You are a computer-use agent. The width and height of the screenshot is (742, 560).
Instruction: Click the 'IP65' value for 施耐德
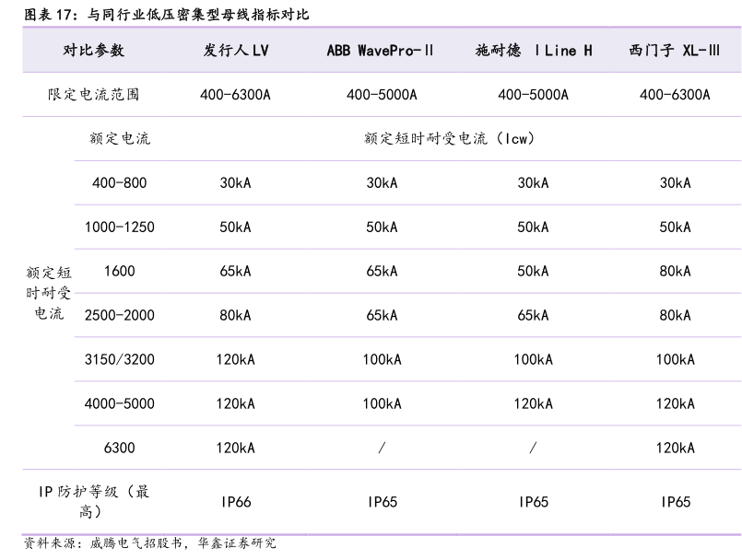(534, 501)
